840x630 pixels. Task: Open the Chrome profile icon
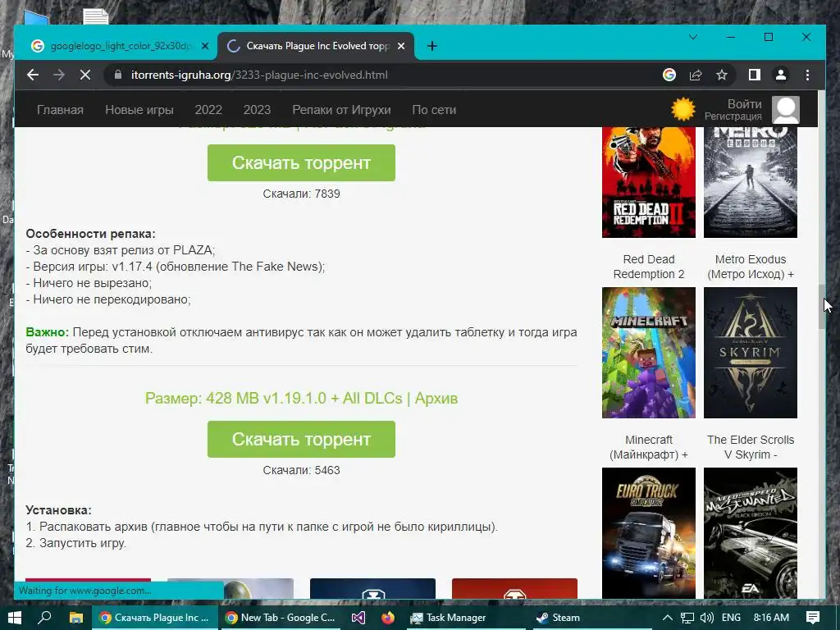tap(781, 75)
